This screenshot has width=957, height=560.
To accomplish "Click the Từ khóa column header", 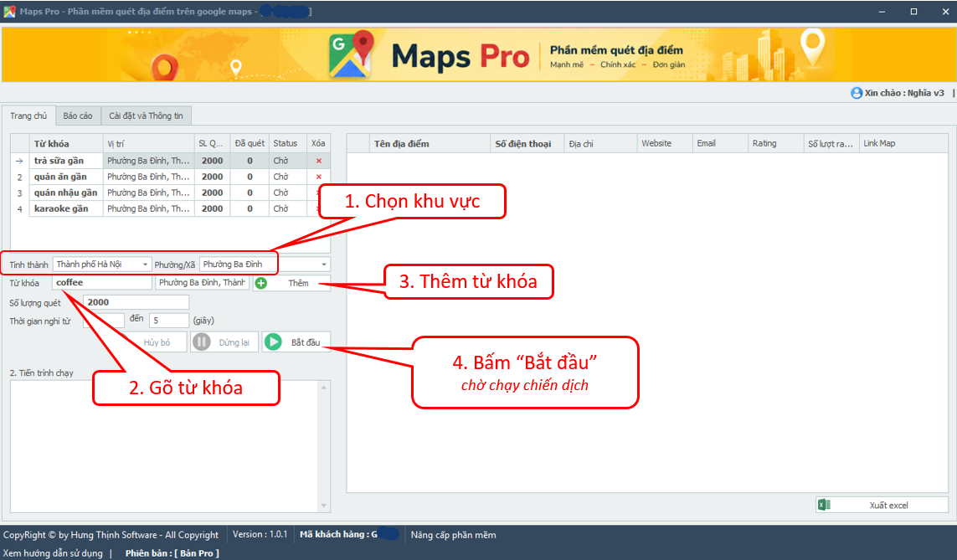I will point(66,144).
